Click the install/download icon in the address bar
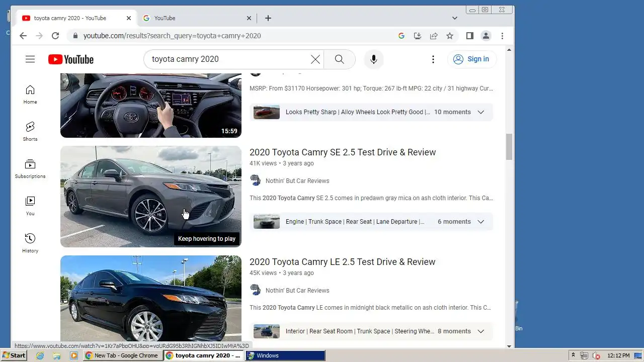The height and width of the screenshot is (362, 644). pos(417,36)
